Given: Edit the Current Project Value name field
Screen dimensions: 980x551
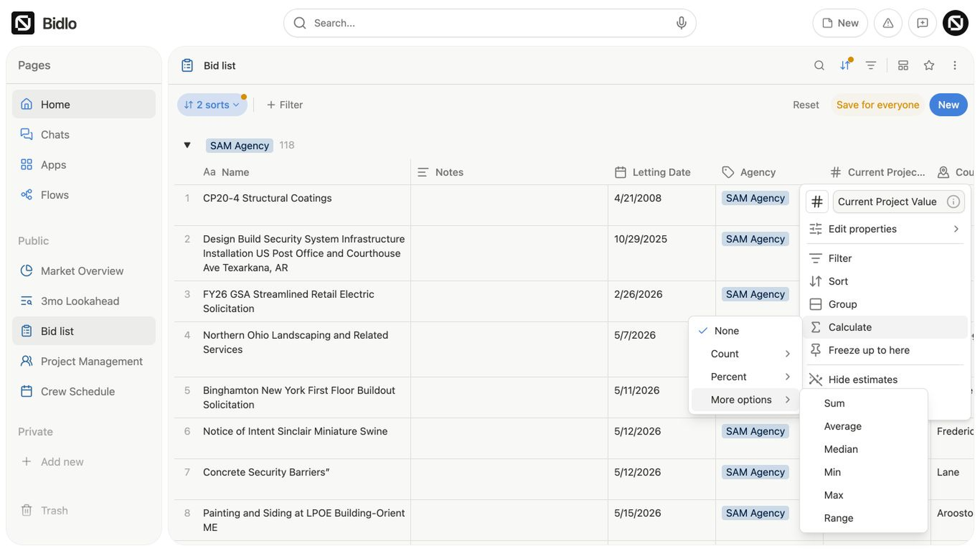Looking at the screenshot, I should 898,202.
